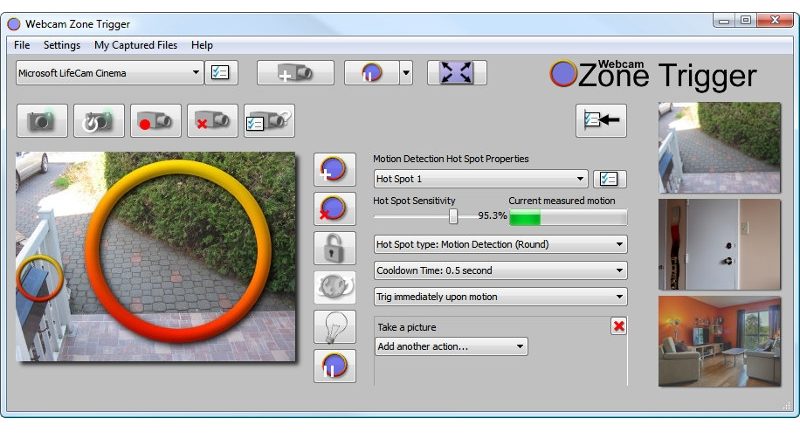Add a new hot spot
This screenshot has width=800, height=434.
coord(334,169)
